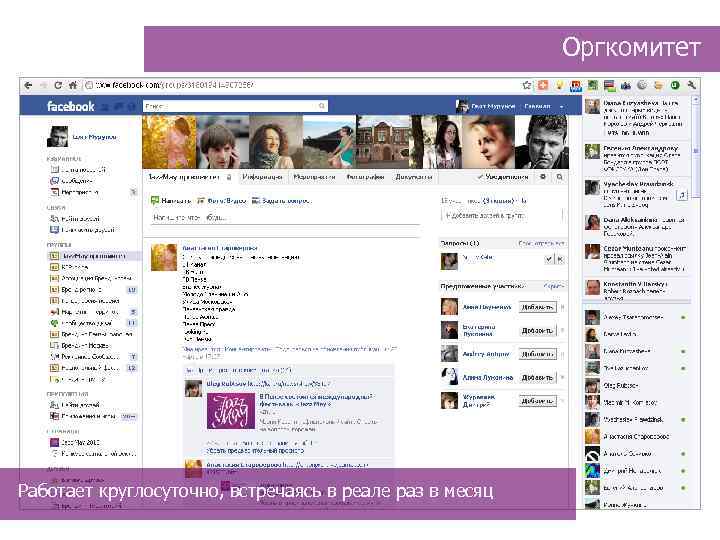The image size is (720, 540).
Task: Open the purple Jazz May link thumbnail
Action: (231, 411)
